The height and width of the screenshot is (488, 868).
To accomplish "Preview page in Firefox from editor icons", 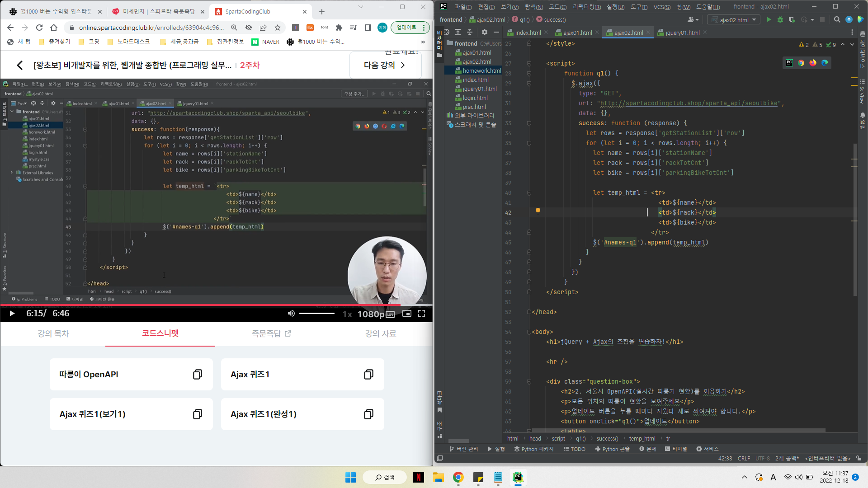I will click(813, 63).
